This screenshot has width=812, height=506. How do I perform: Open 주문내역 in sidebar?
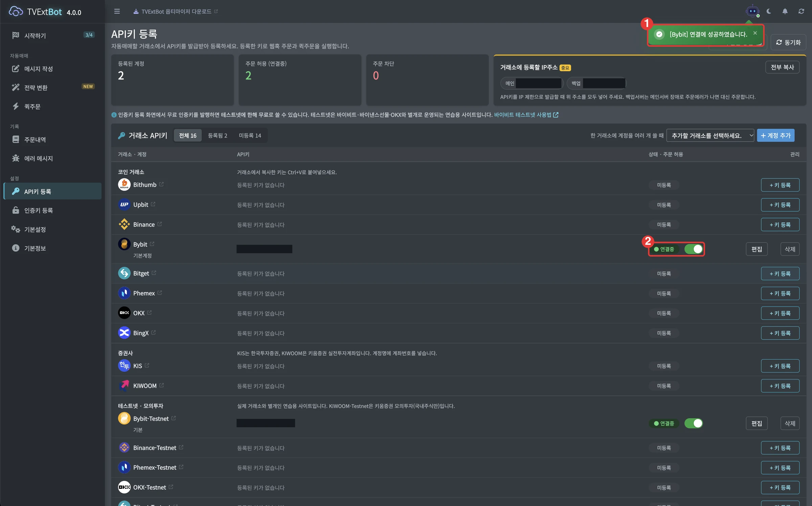click(52, 140)
